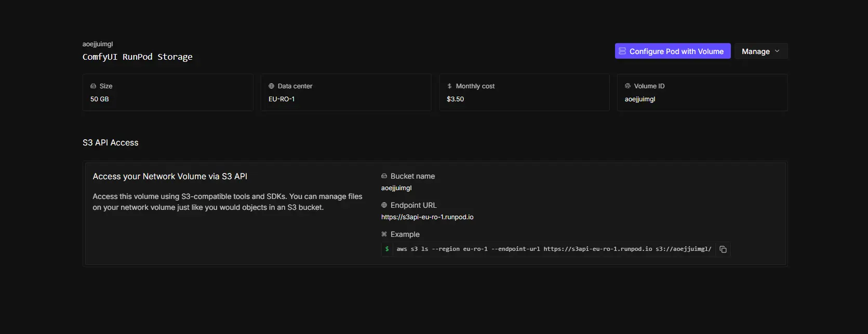Screen dimensions: 868x334
Task: Click the S3 API Access heading
Action: coord(111,143)
